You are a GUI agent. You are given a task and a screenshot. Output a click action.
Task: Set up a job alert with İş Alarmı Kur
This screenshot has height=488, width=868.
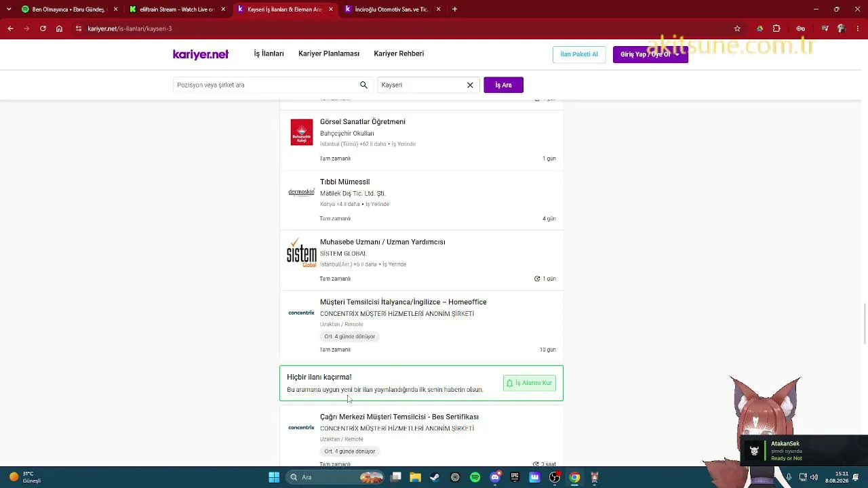(530, 383)
